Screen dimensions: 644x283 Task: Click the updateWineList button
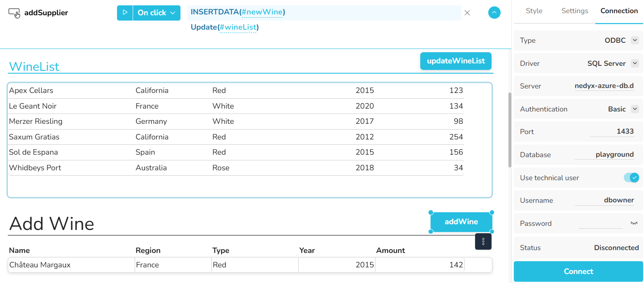pos(456,61)
